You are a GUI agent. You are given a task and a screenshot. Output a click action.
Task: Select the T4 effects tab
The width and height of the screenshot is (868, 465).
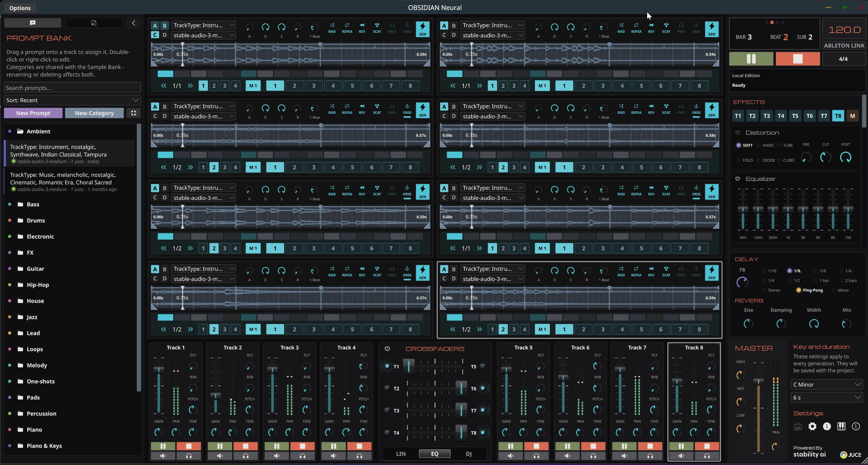coord(781,116)
